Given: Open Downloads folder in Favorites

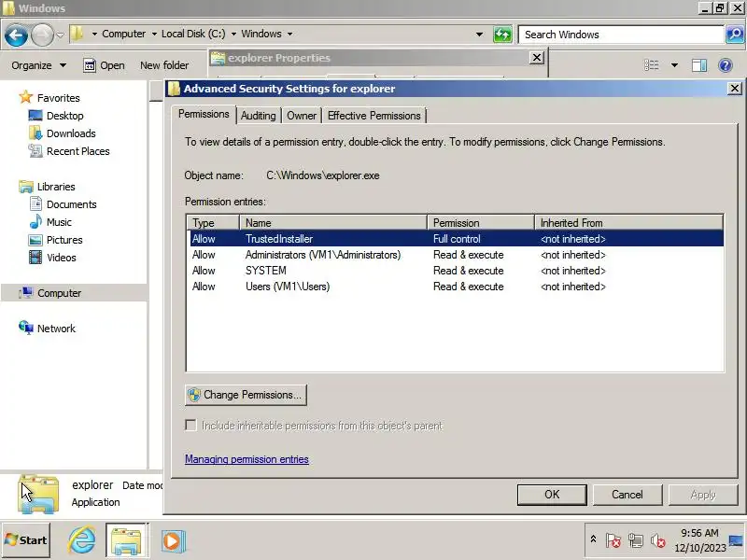Looking at the screenshot, I should (71, 133).
